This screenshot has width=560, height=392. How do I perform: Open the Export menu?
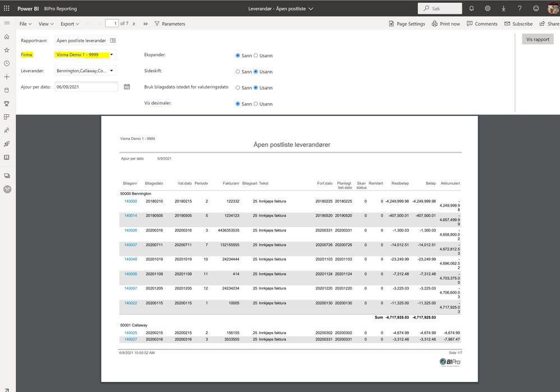tap(70, 24)
